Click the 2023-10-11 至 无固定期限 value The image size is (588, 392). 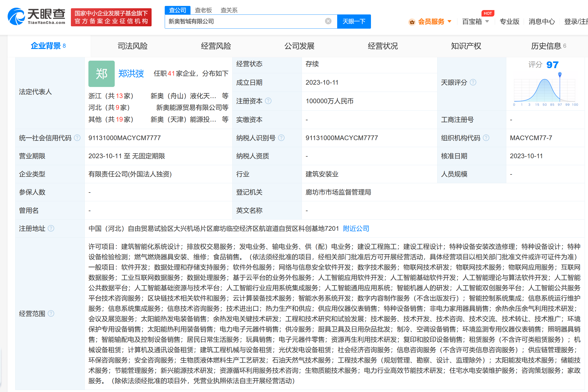[127, 156]
